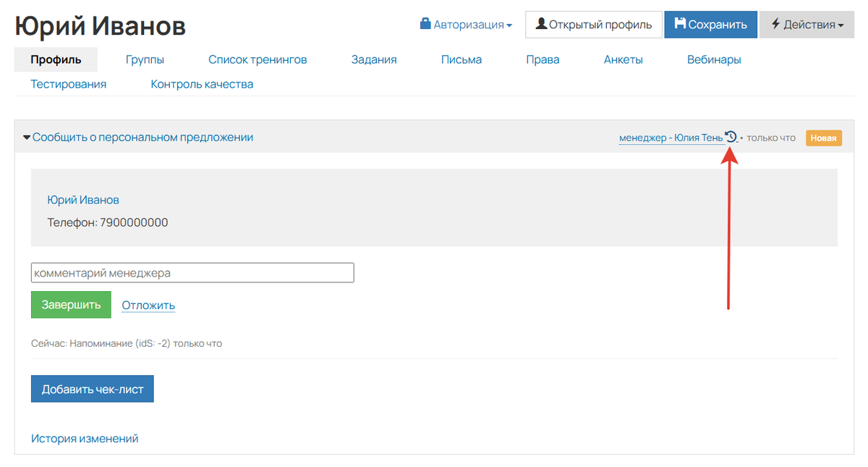Select the Письма tab
868x467 pixels.
[x=461, y=60]
